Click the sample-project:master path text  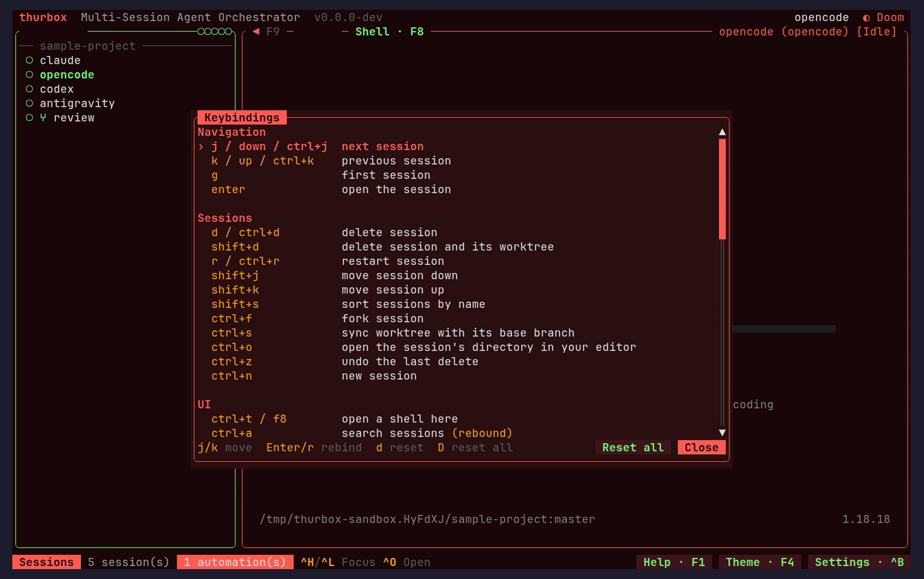(x=428, y=519)
